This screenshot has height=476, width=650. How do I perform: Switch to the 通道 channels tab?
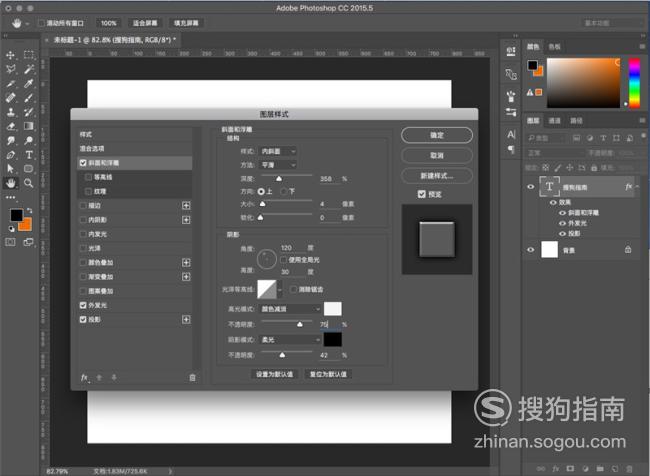(x=555, y=121)
